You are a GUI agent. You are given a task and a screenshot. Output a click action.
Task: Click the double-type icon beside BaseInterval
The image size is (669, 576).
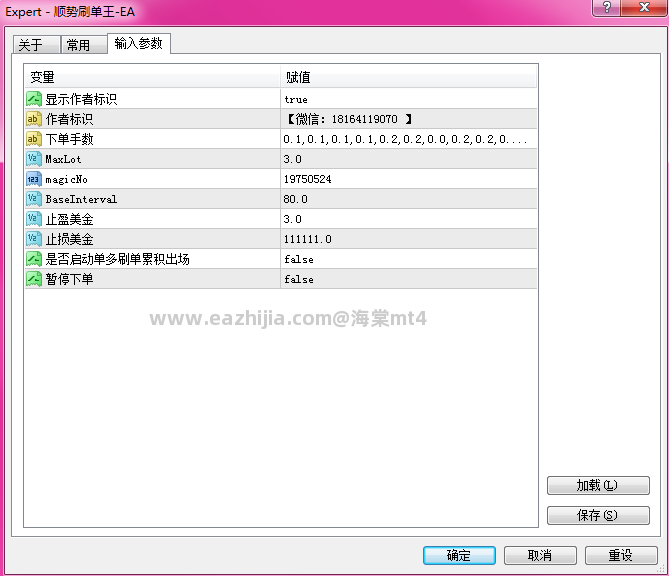click(34, 199)
